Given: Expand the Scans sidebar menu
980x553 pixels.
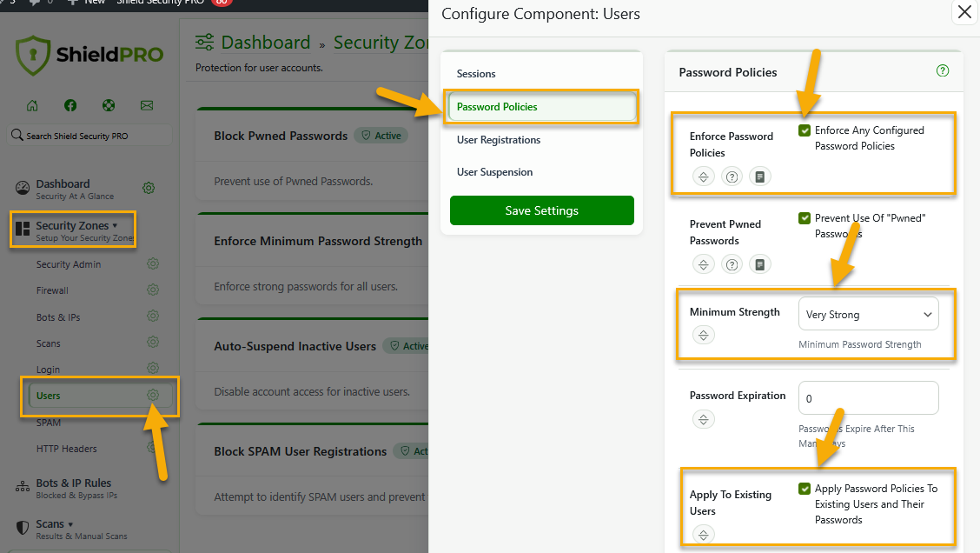Looking at the screenshot, I should click(x=71, y=530).
